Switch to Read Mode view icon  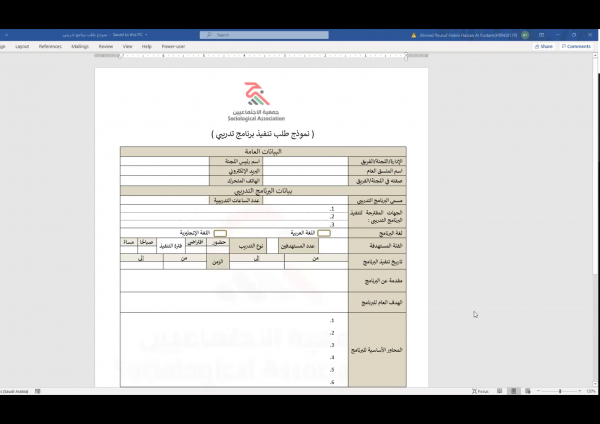499,391
